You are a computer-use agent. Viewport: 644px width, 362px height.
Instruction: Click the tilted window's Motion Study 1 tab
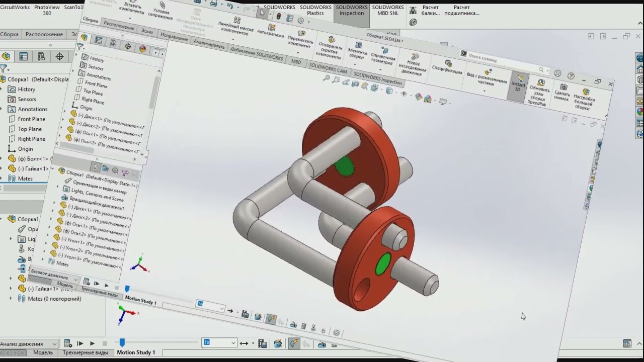coord(140,301)
